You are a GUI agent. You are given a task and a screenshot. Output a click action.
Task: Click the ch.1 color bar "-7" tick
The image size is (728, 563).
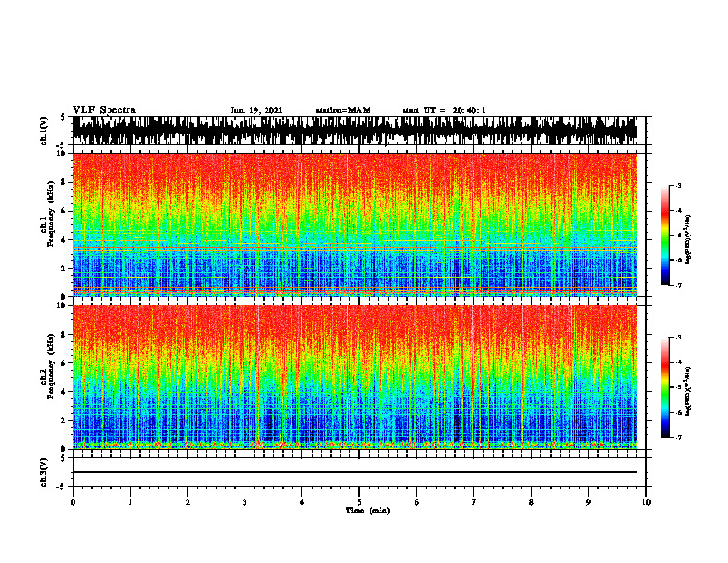coord(677,285)
